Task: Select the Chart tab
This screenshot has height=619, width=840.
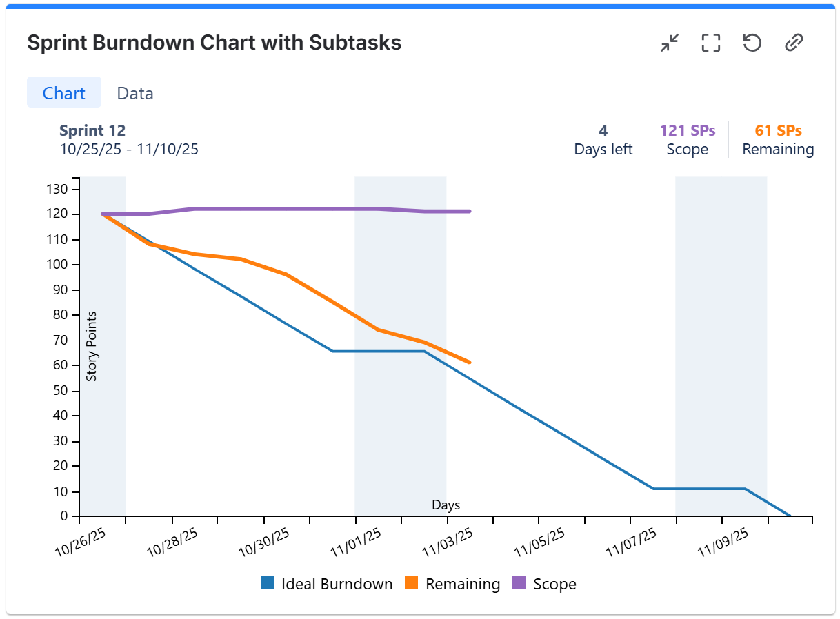Action: click(63, 92)
